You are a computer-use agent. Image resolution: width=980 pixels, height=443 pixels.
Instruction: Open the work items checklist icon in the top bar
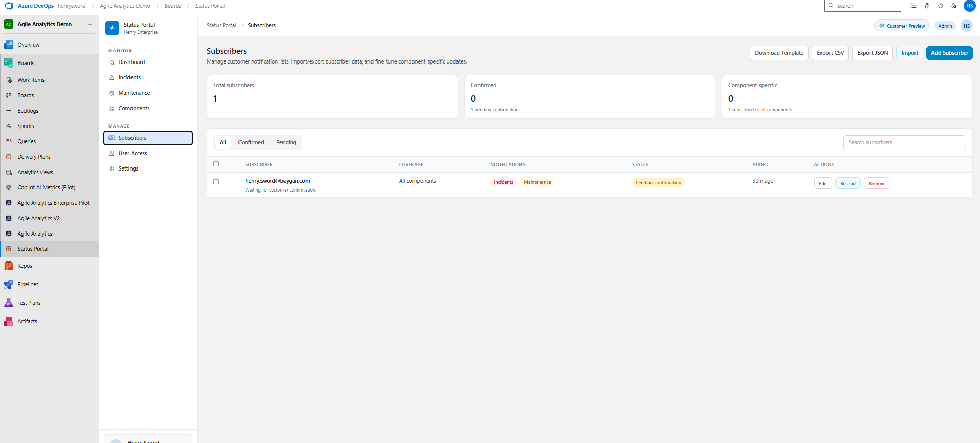(x=913, y=6)
